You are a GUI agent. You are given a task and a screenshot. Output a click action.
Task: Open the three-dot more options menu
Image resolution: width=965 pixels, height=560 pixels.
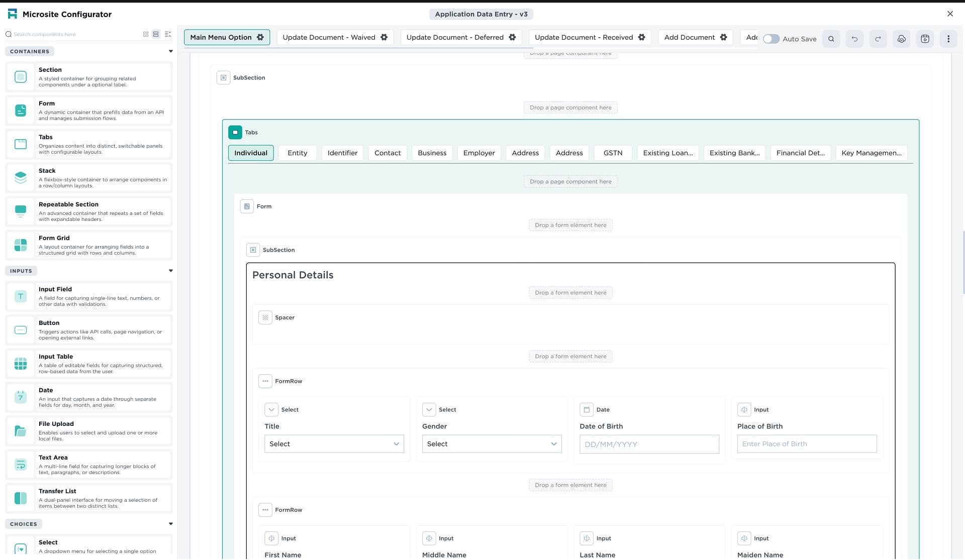click(948, 39)
